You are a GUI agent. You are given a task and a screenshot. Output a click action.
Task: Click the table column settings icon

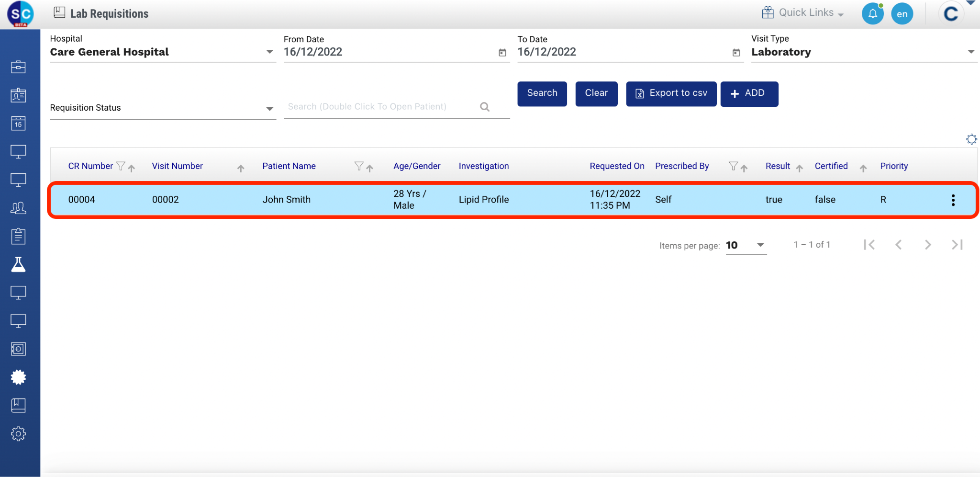pyautogui.click(x=971, y=139)
